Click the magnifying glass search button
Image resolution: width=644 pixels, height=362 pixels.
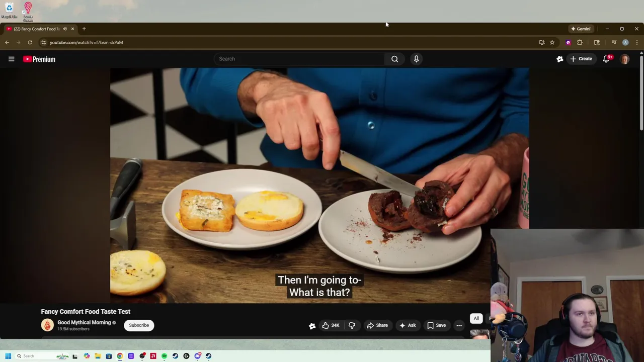click(x=395, y=59)
